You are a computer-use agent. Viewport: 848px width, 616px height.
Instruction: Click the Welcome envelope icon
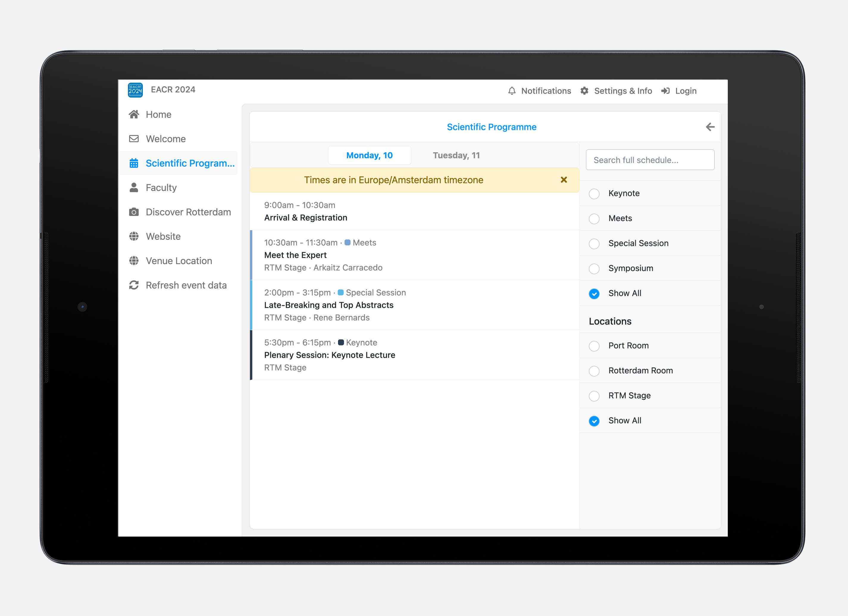[x=134, y=139]
